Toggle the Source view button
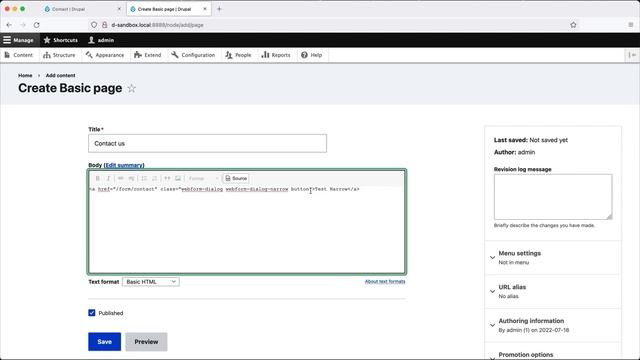Image resolution: width=640 pixels, height=360 pixels. click(x=236, y=178)
